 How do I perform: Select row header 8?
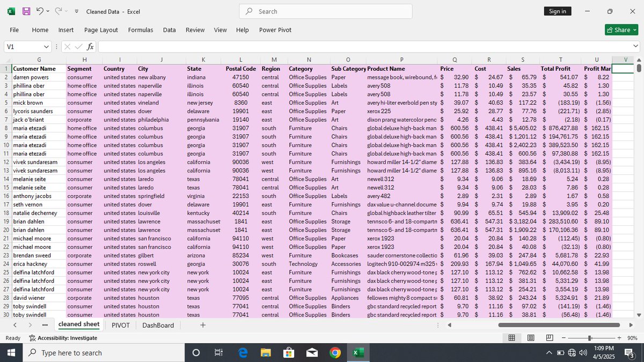tap(5, 128)
